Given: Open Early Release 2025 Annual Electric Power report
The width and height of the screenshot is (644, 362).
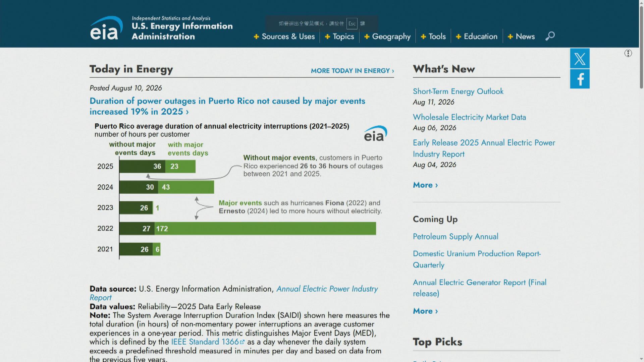Looking at the screenshot, I should pyautogui.click(x=484, y=148).
